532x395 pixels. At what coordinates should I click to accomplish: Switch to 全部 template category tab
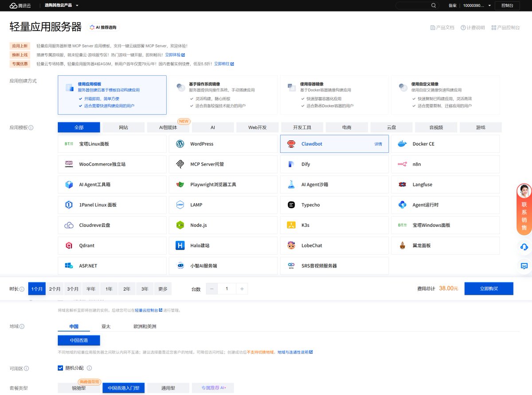[x=79, y=127]
